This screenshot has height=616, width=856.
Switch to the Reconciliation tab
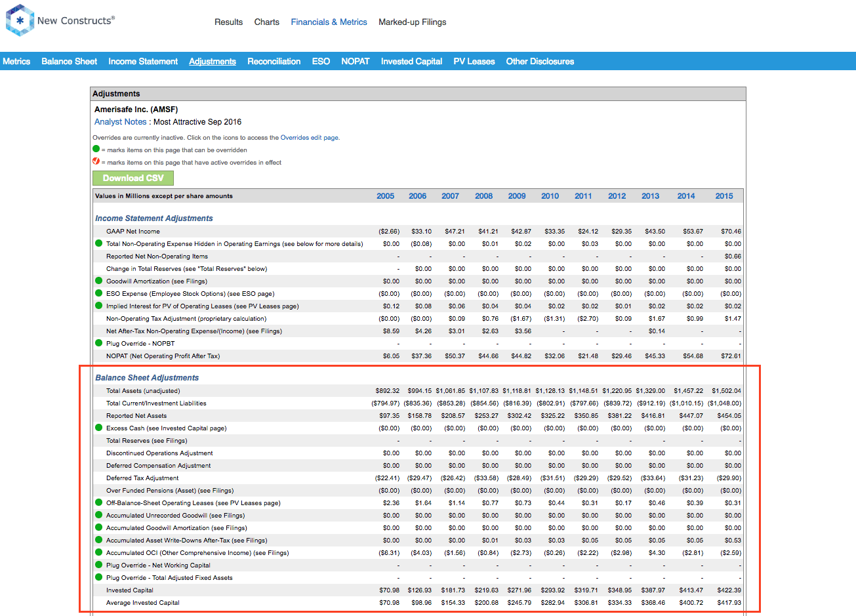274,61
